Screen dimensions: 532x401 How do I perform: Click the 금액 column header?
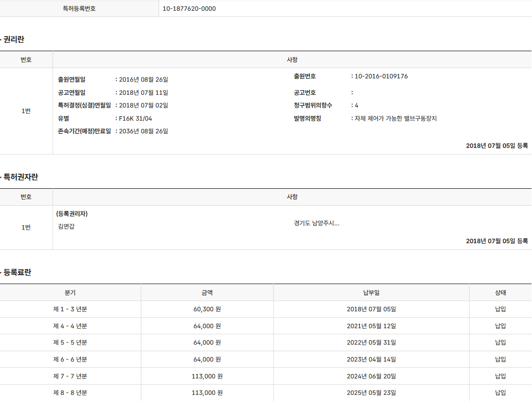tap(207, 293)
